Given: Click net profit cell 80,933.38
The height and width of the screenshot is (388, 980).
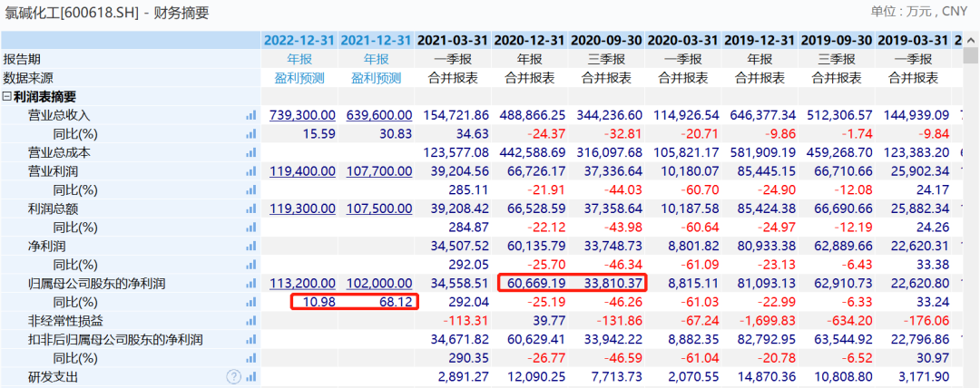Looking at the screenshot, I should (x=767, y=247).
